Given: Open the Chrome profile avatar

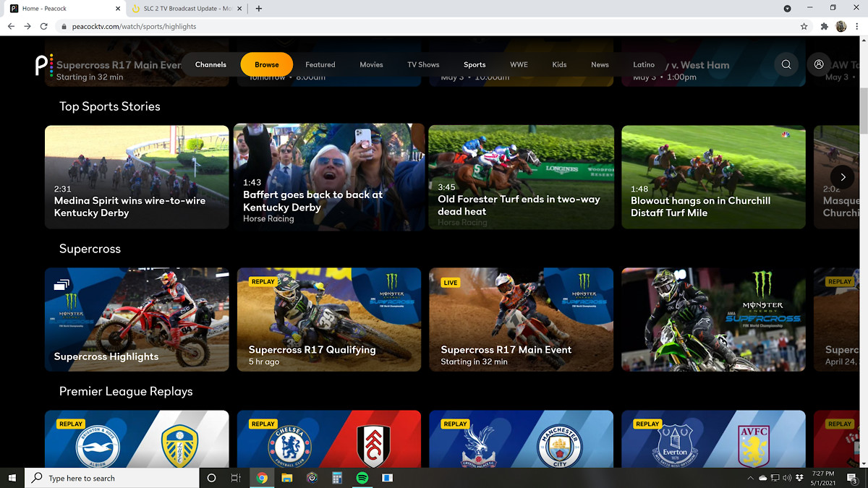Looking at the screenshot, I should 841,26.
